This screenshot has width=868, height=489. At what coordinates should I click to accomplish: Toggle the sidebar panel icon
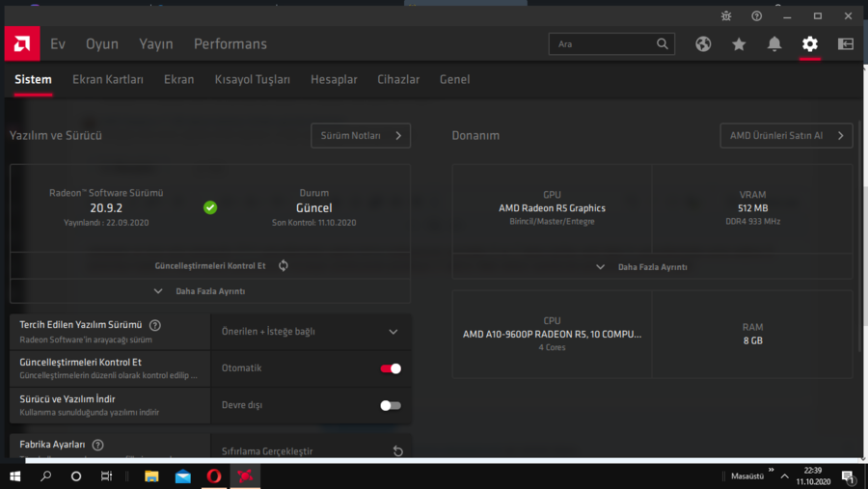tap(845, 43)
